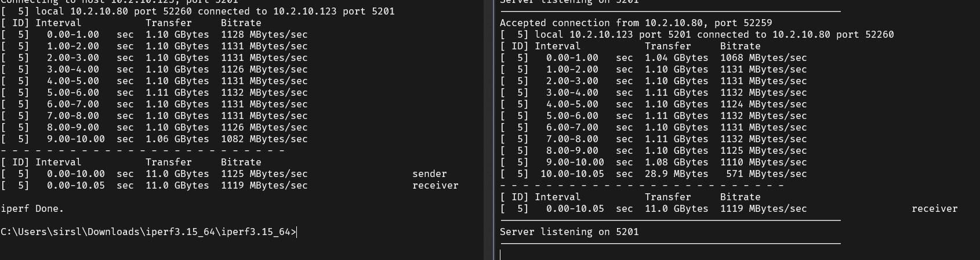Click the 1124 MBytes/sec bitrate value
Image resolution: width=980 pixels, height=260 pixels.
[763, 104]
